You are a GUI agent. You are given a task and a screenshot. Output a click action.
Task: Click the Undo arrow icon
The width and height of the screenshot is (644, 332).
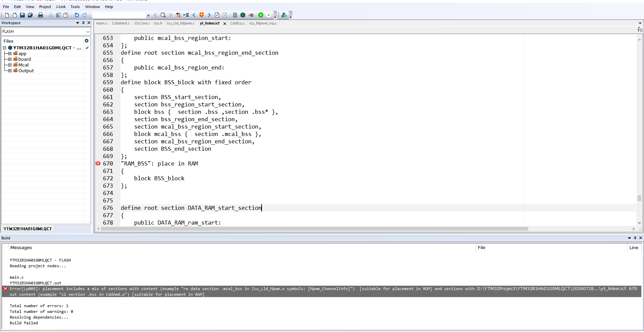coord(76,15)
